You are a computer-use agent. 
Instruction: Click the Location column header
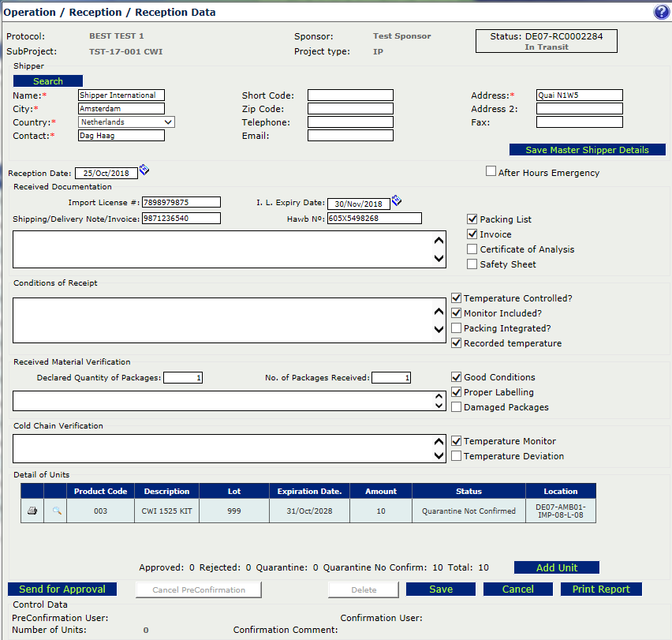point(561,491)
